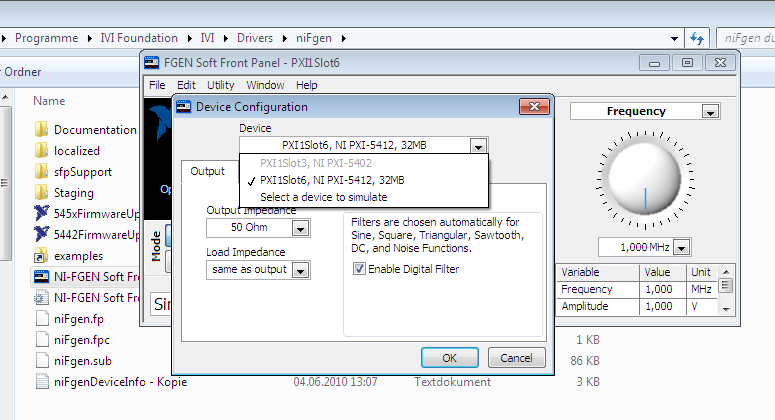Select the localized folder icon

pos(42,151)
